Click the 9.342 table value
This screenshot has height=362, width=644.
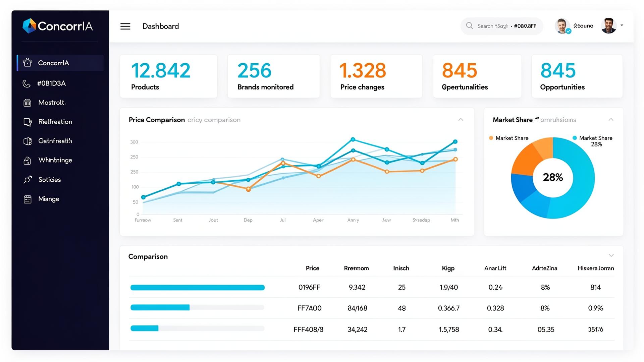tap(357, 288)
